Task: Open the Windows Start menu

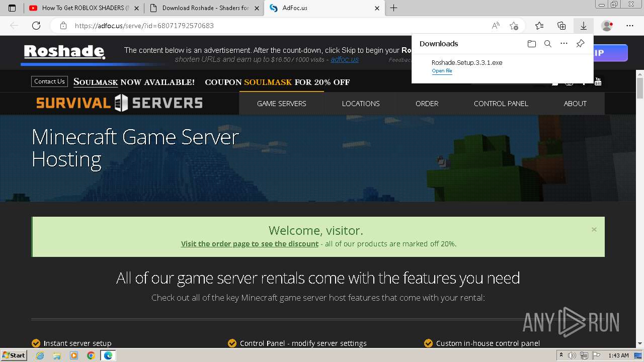Action: click(14, 355)
